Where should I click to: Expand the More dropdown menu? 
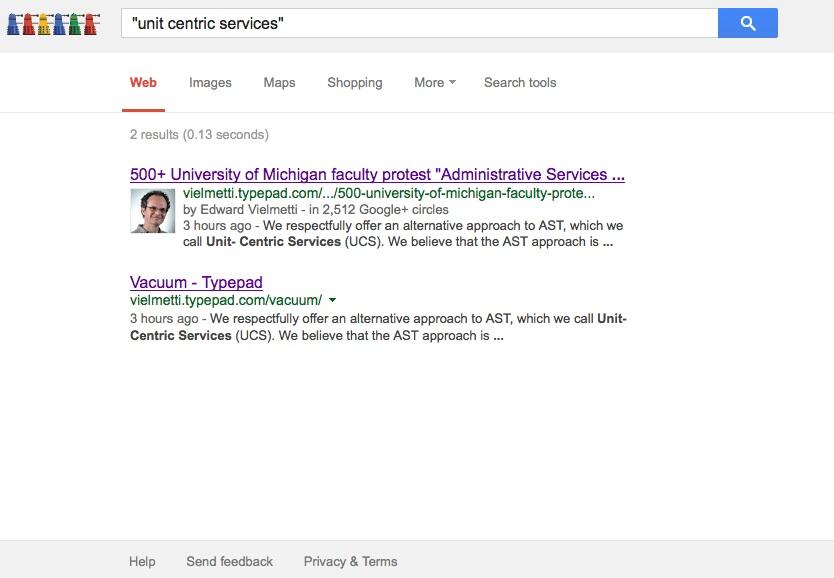click(x=435, y=82)
